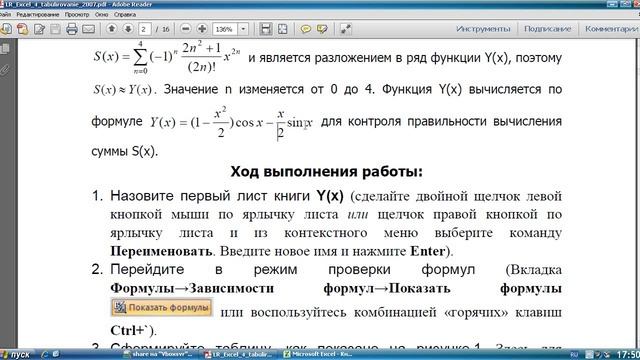Open the Комментарии panel
The image size is (640, 360).
coord(611,29)
